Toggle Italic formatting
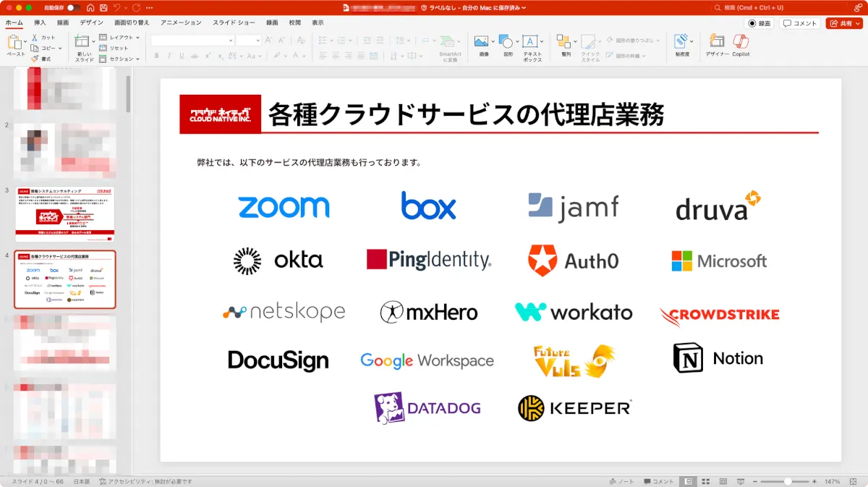Image resolution: width=868 pixels, height=487 pixels. pyautogui.click(x=169, y=55)
